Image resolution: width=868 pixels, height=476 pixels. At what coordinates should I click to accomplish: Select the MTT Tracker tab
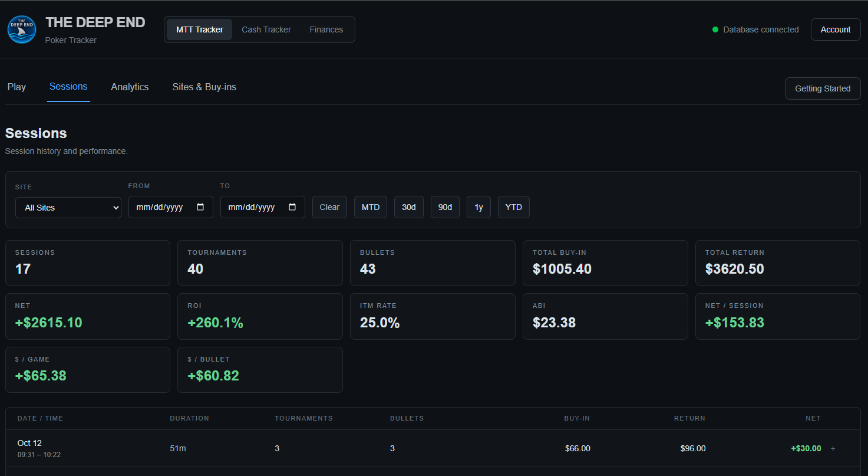click(200, 29)
